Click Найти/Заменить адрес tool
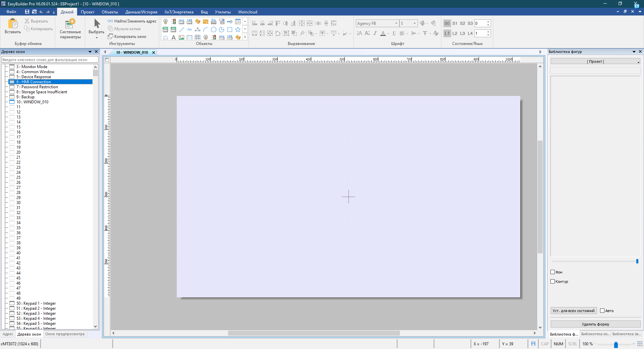This screenshot has width=644, height=349. pos(132,21)
